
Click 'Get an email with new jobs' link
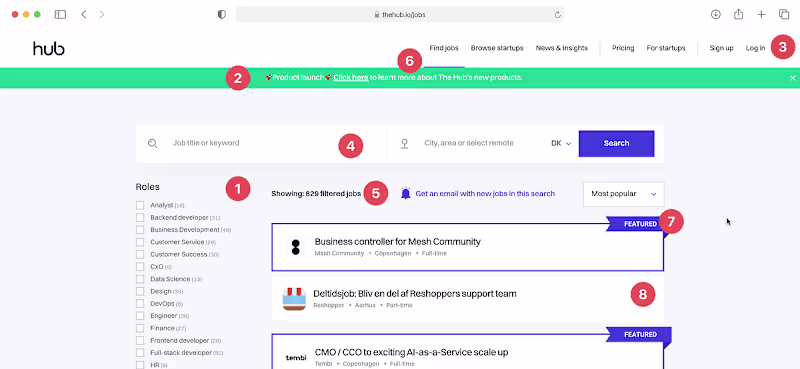pyautogui.click(x=485, y=193)
